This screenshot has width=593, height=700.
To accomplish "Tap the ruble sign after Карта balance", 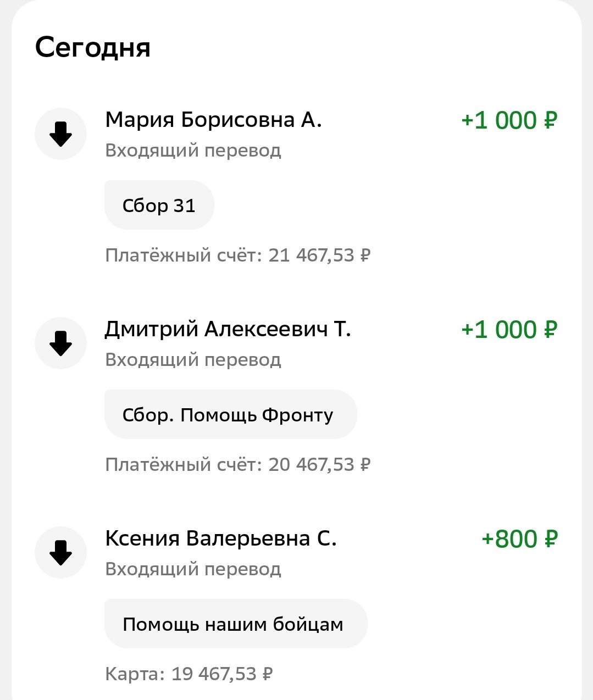I will point(268,674).
